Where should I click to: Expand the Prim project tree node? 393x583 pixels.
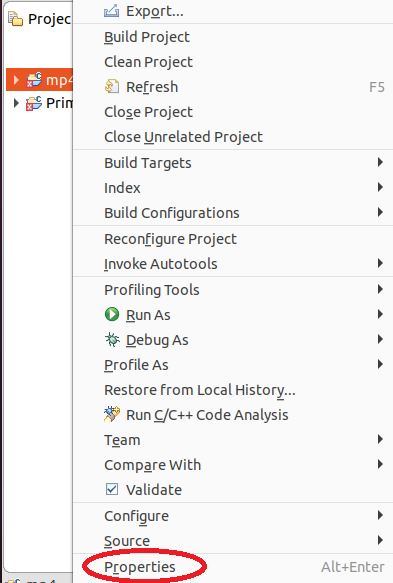(x=16, y=103)
